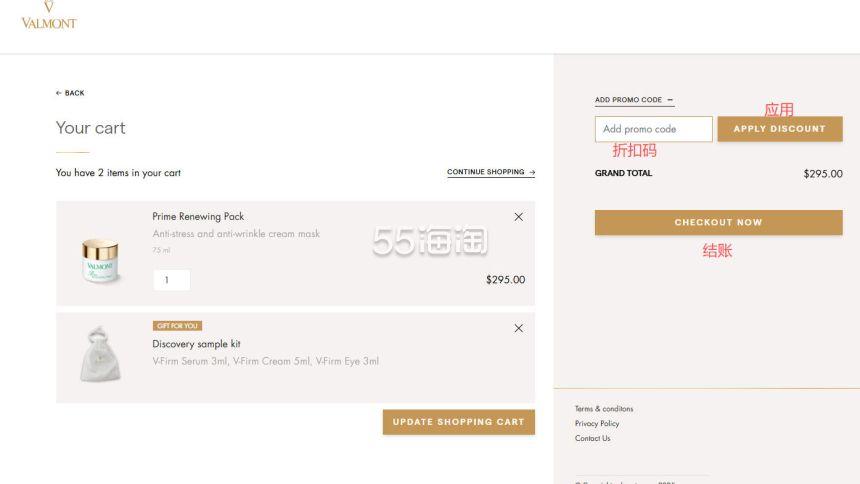
Task: Click the Gift For You badge
Action: click(177, 326)
